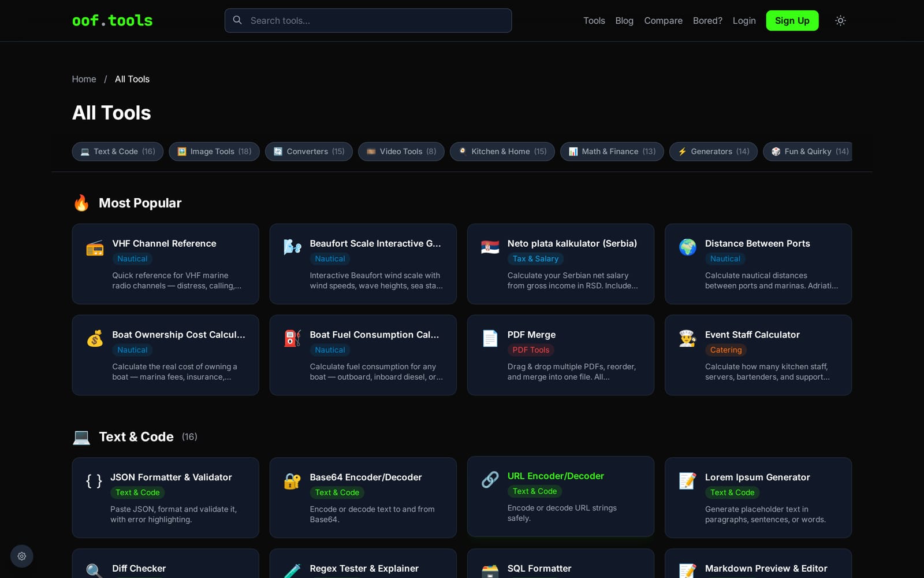Focus the Search tools input field
This screenshot has width=924, height=578.
(x=368, y=21)
